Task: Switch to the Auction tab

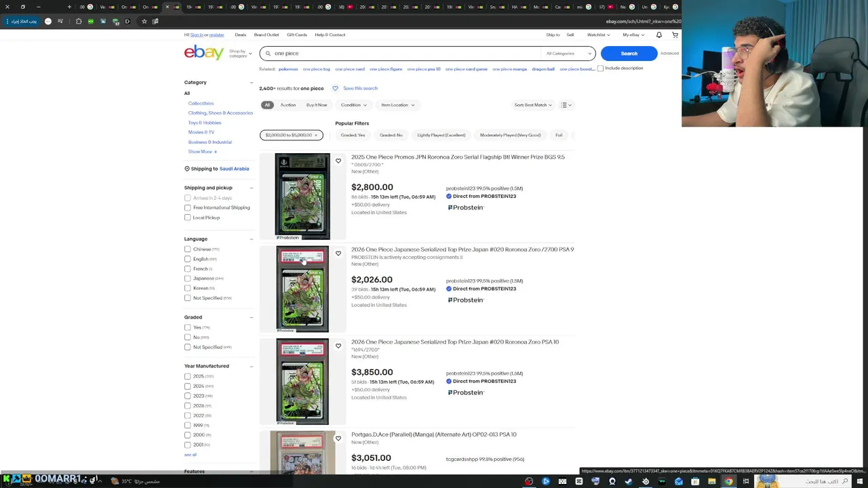Action: point(288,105)
